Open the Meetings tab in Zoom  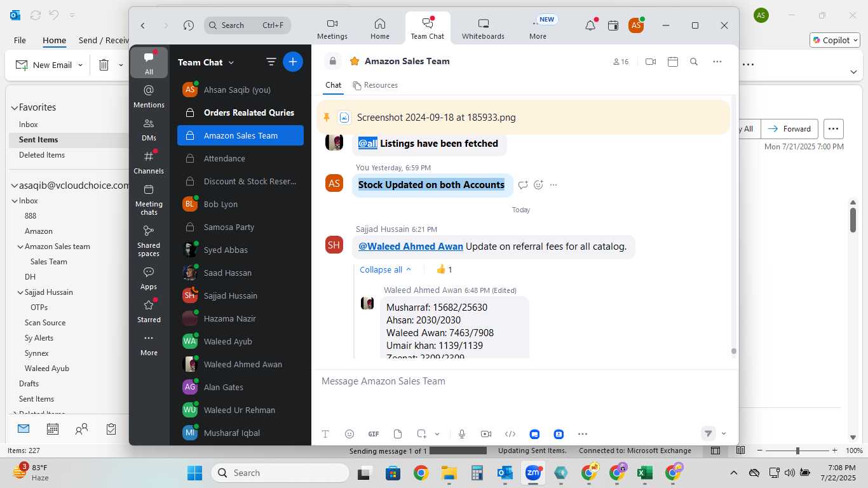332,29
